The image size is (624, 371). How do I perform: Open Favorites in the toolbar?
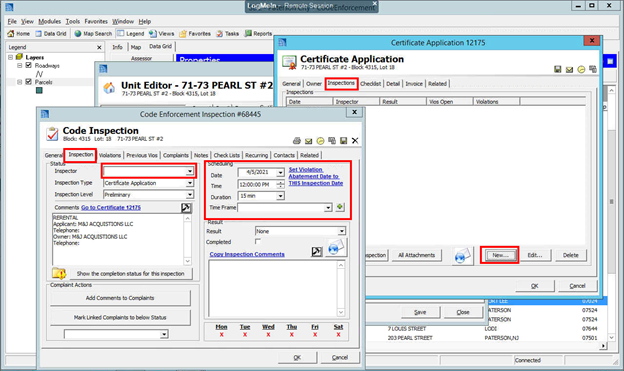pos(195,33)
